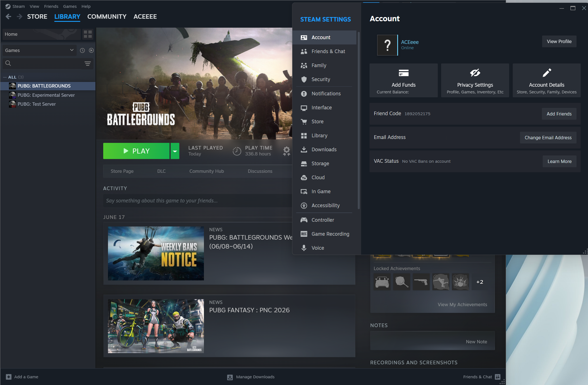588x385 pixels.
Task: Go to the STORE tab
Action: coord(37,16)
